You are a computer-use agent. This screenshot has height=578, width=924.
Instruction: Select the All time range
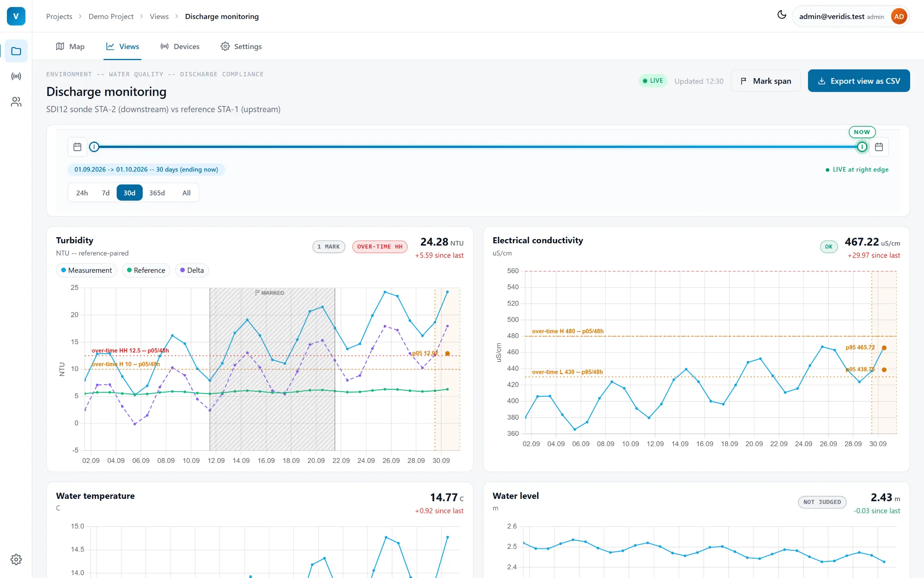click(x=186, y=193)
